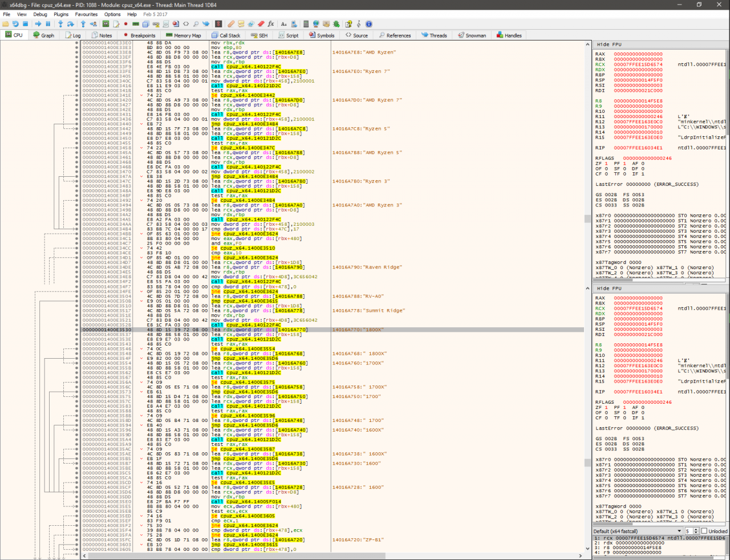730x560 pixels.
Task: Click the black S toolbar icon
Action: coord(218,24)
